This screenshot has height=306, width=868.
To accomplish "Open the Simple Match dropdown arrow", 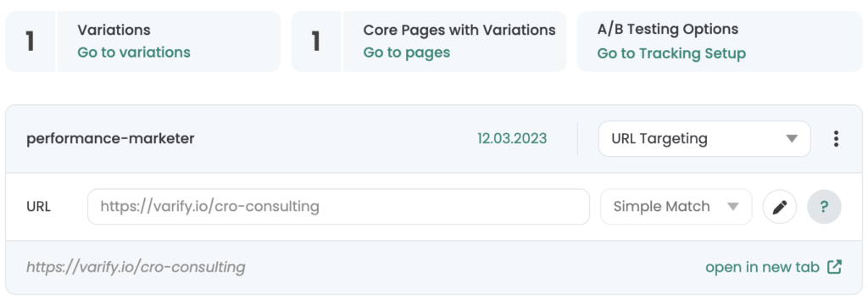I will 733,207.
